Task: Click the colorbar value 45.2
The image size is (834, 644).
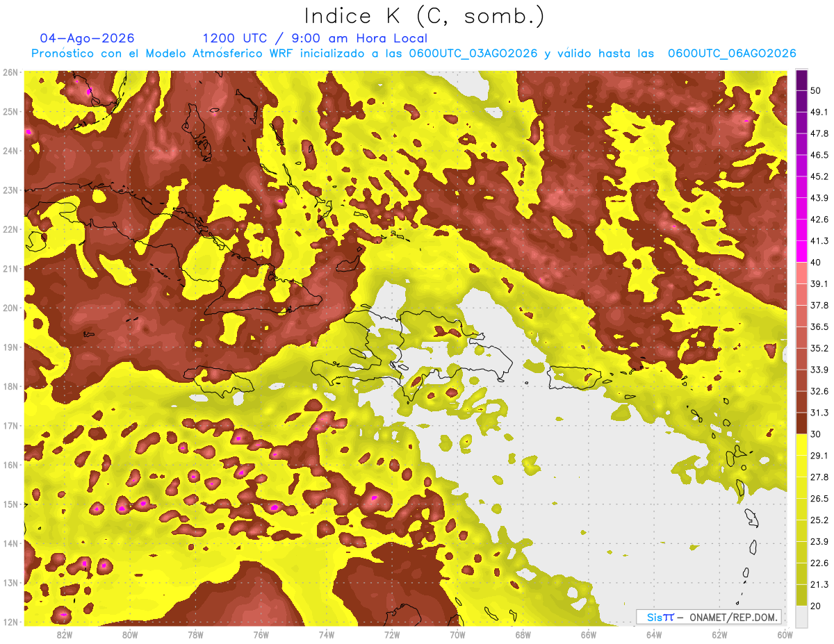Action: click(x=819, y=176)
